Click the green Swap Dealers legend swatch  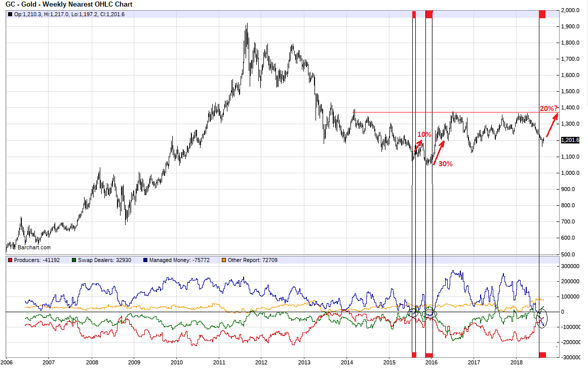(74, 260)
